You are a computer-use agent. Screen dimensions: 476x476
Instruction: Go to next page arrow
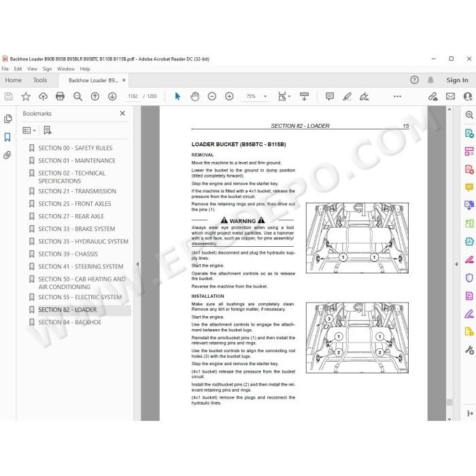(x=112, y=97)
